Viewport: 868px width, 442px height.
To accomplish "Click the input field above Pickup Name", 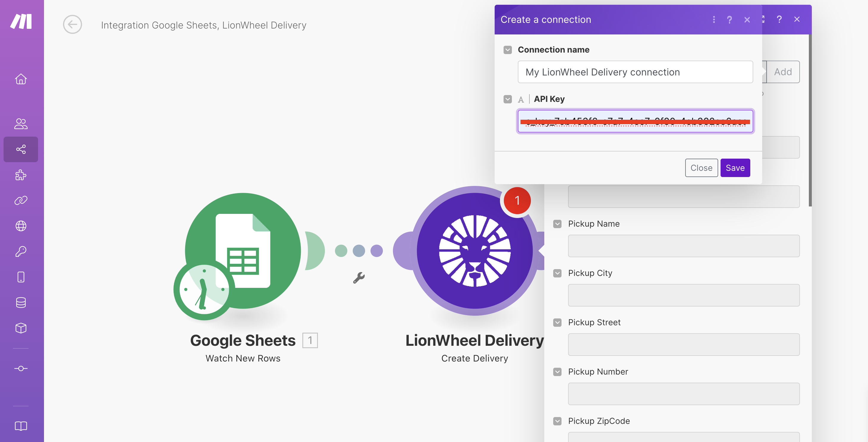I will [x=684, y=197].
